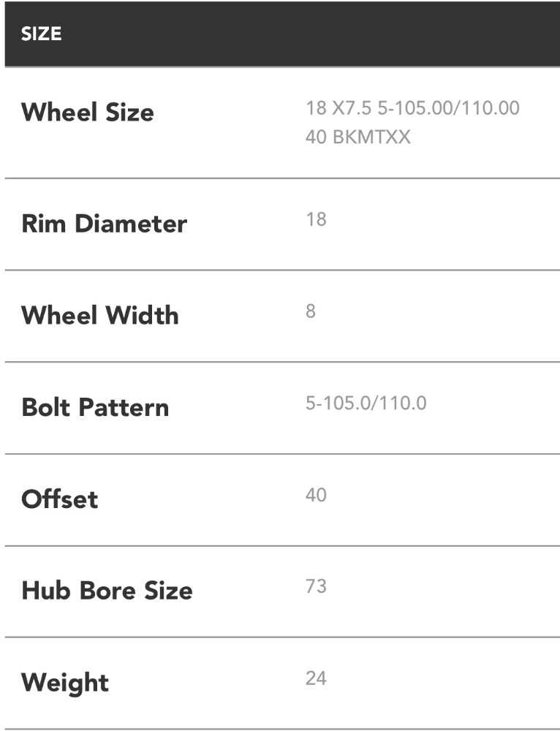The image size is (560, 731).
Task: Select the Hub Bore Size label
Action: point(107,591)
